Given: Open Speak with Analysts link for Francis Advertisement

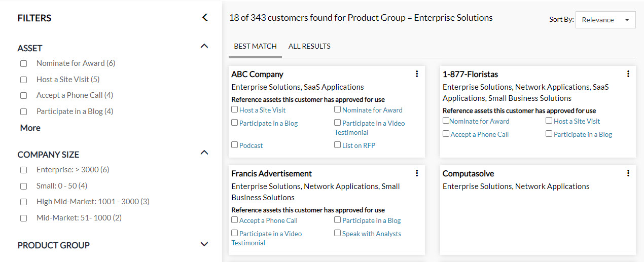Looking at the screenshot, I should pyautogui.click(x=372, y=234).
